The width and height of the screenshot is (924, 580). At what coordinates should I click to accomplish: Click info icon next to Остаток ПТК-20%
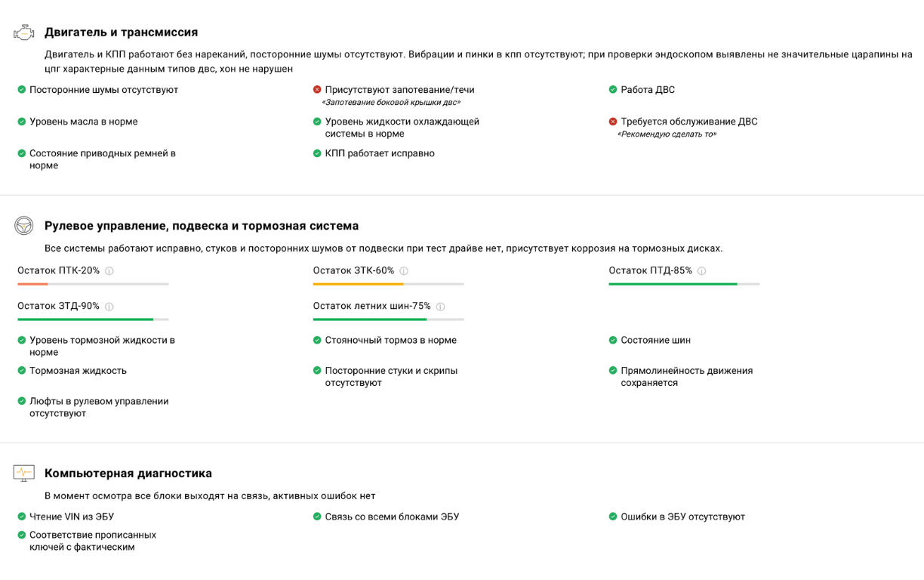pos(109,271)
